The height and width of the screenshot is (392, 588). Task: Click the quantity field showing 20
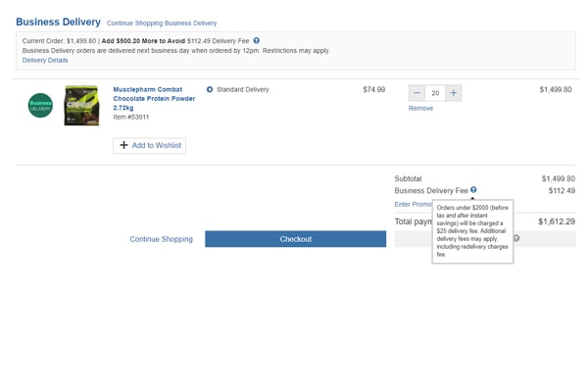click(x=435, y=93)
